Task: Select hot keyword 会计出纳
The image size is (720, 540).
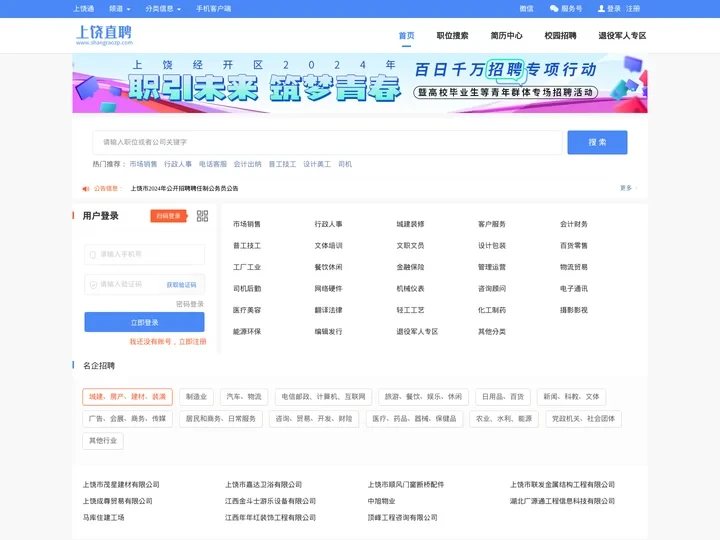Action: [x=248, y=164]
